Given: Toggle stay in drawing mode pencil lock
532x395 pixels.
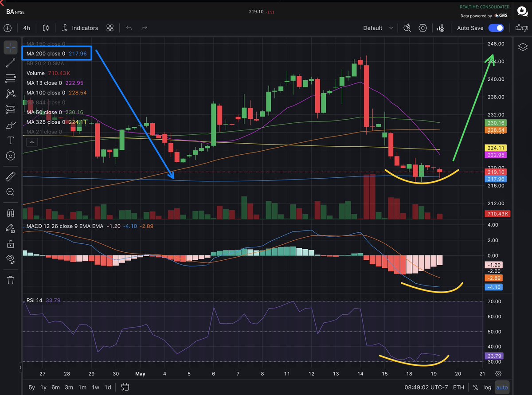Looking at the screenshot, I should click(x=11, y=228).
